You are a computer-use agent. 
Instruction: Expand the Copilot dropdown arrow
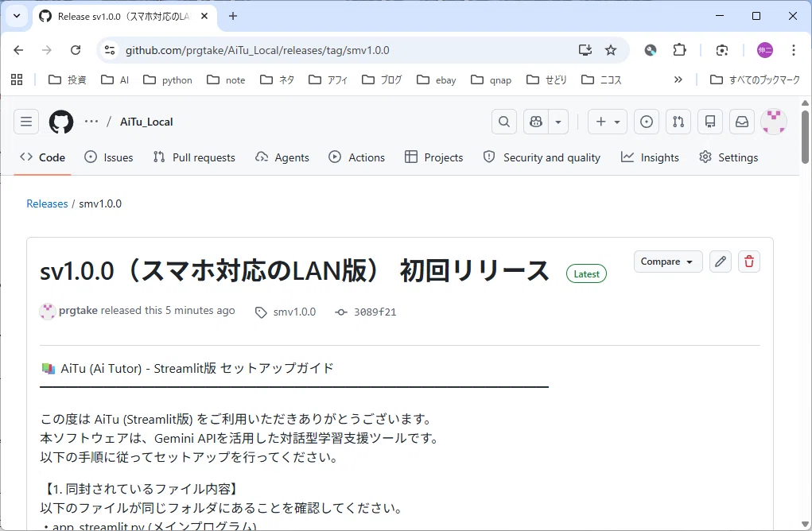pyautogui.click(x=558, y=122)
